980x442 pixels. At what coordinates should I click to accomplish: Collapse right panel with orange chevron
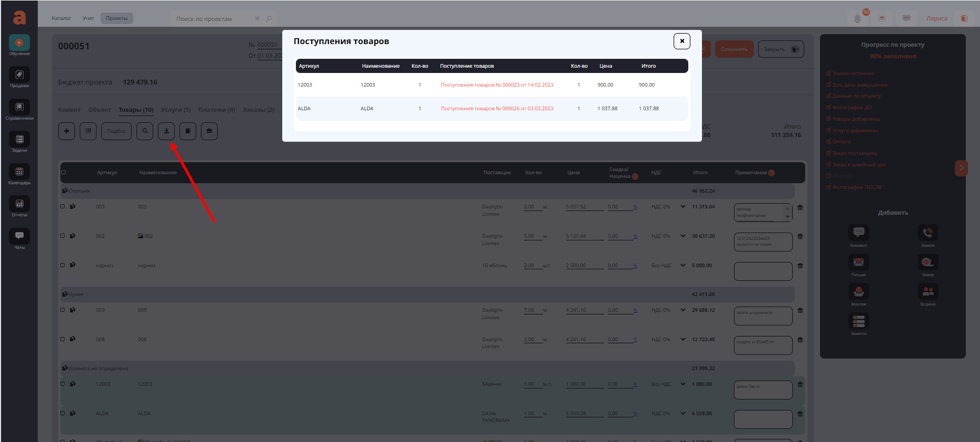tap(961, 168)
